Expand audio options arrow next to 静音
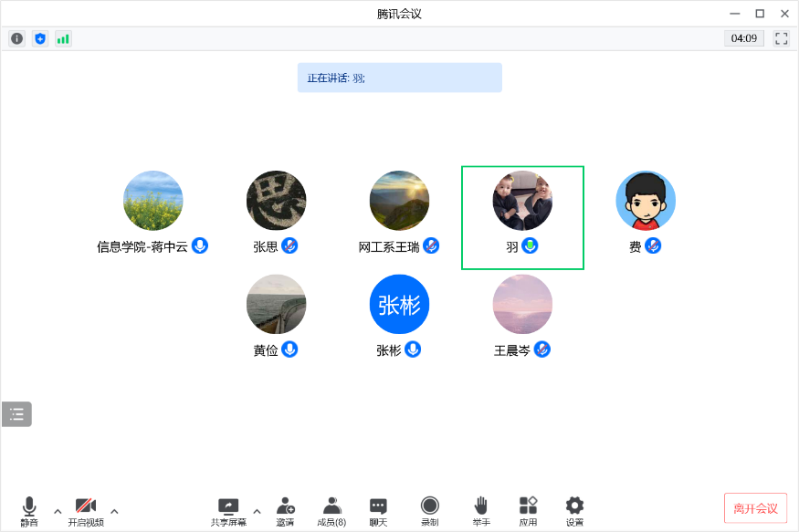Viewport: 799px width, 532px height. point(58,511)
